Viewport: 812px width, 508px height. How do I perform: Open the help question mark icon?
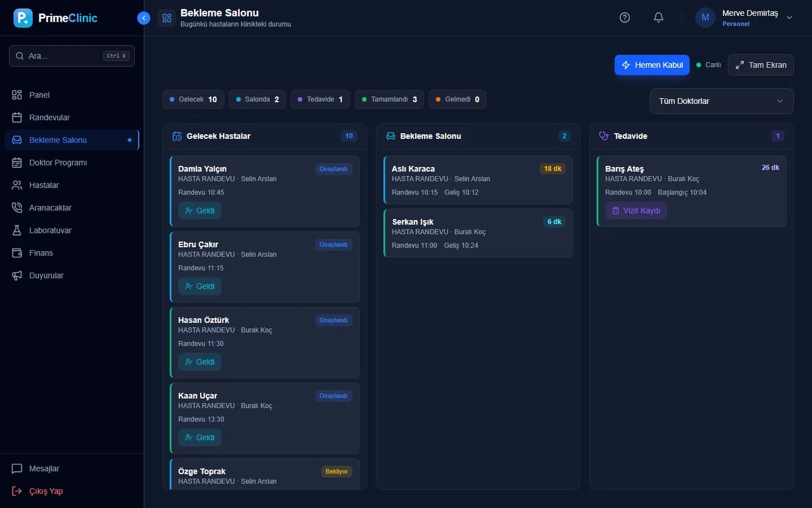click(624, 17)
